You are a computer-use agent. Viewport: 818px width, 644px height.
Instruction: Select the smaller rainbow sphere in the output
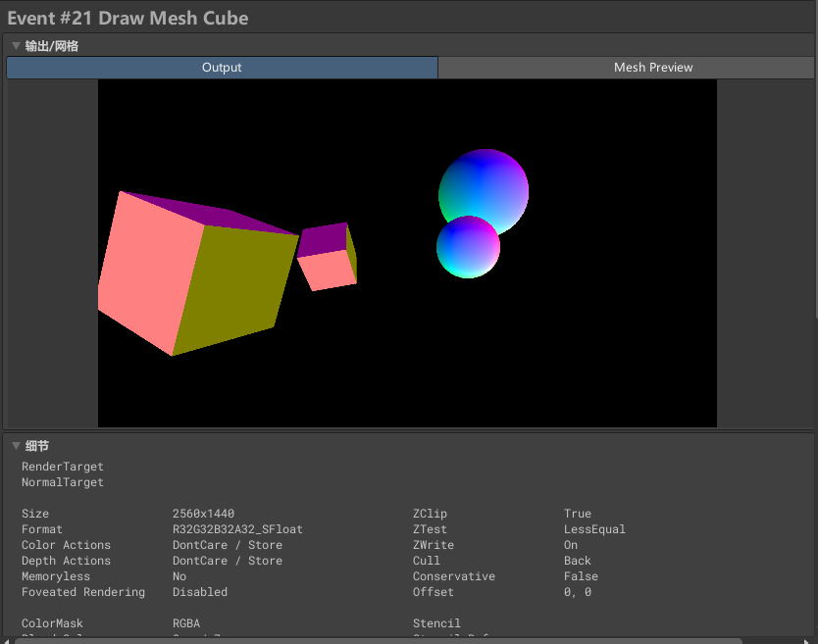coord(467,249)
